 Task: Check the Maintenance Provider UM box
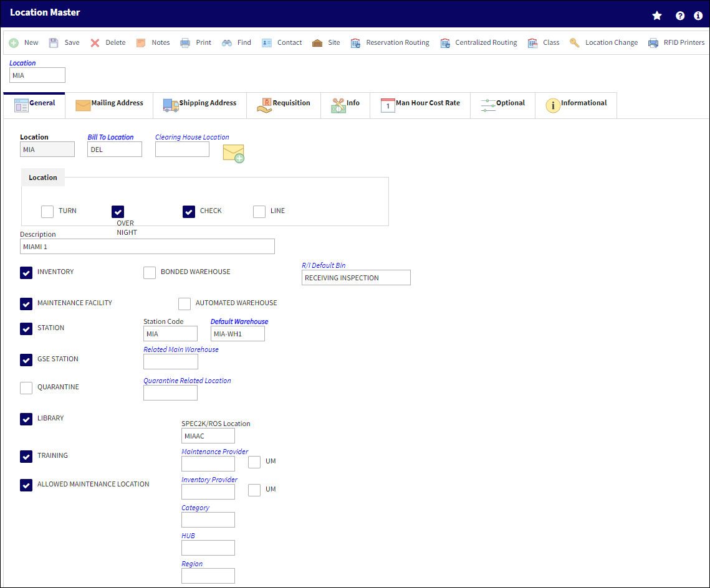point(254,462)
